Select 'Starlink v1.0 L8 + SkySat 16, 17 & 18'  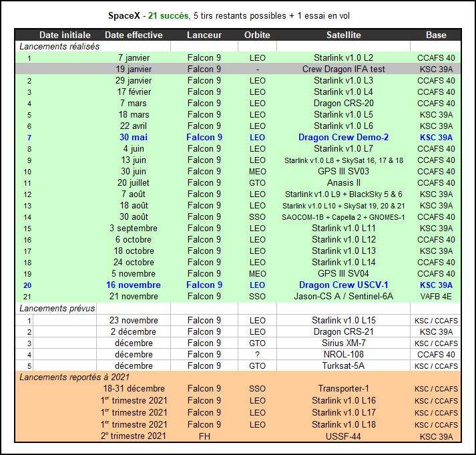[x=344, y=160]
